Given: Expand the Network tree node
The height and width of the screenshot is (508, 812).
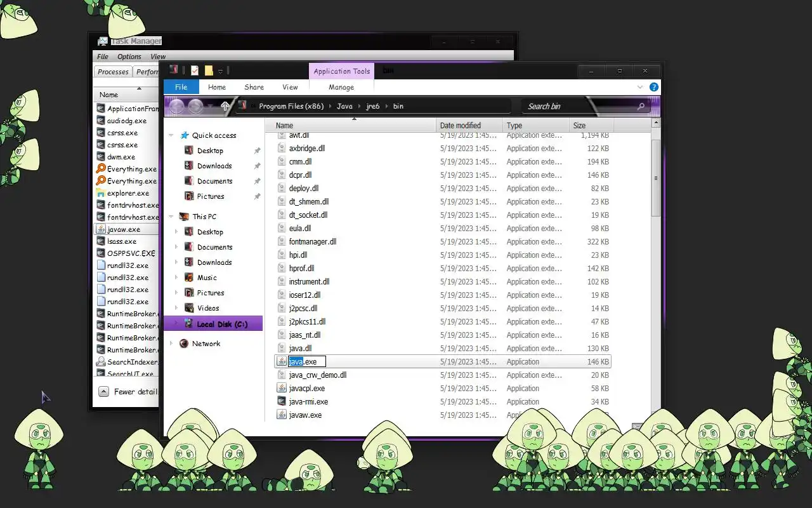Looking at the screenshot, I should point(171,344).
